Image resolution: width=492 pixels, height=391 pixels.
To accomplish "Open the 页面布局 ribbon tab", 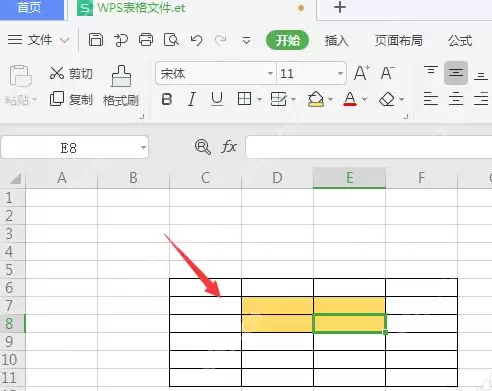I will pyautogui.click(x=399, y=40).
